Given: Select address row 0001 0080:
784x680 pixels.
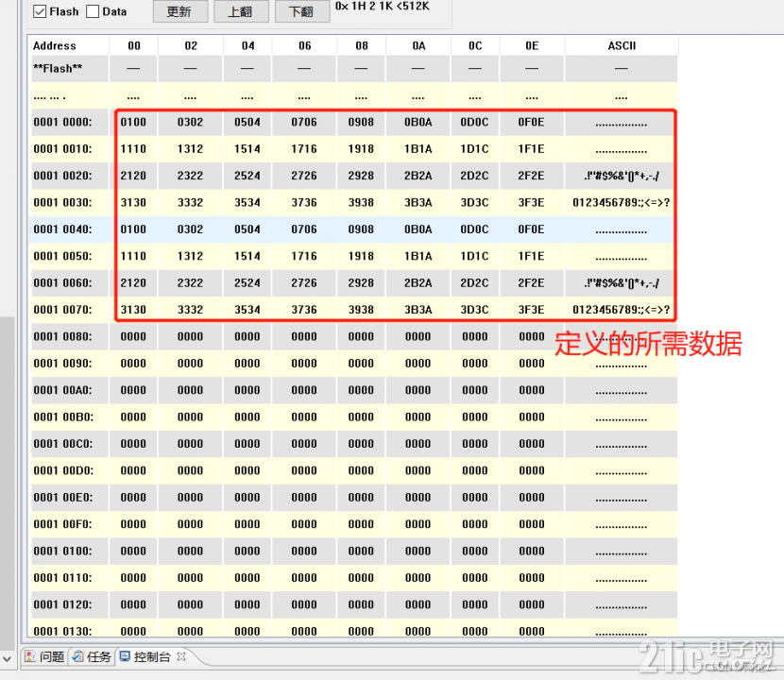Looking at the screenshot, I should click(62, 336).
